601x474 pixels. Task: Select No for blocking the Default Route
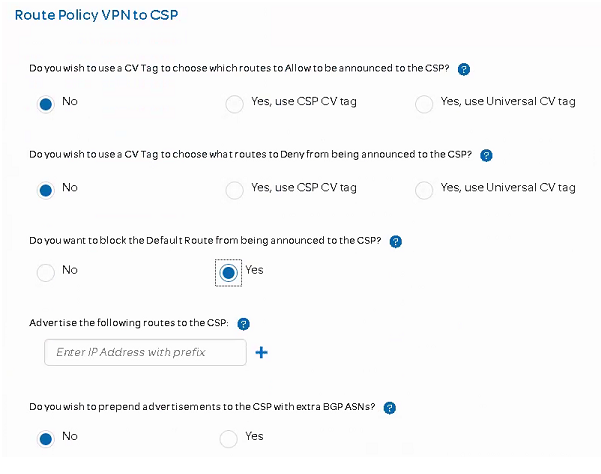click(x=45, y=273)
